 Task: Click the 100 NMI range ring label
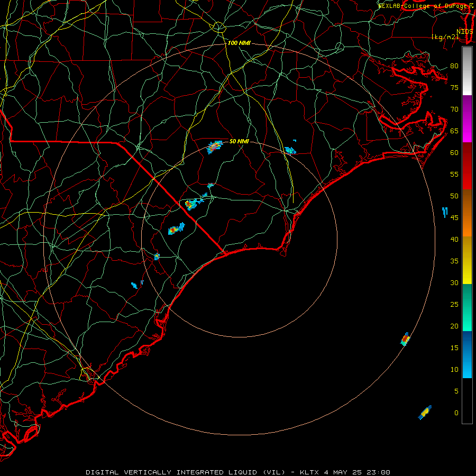pos(239,43)
